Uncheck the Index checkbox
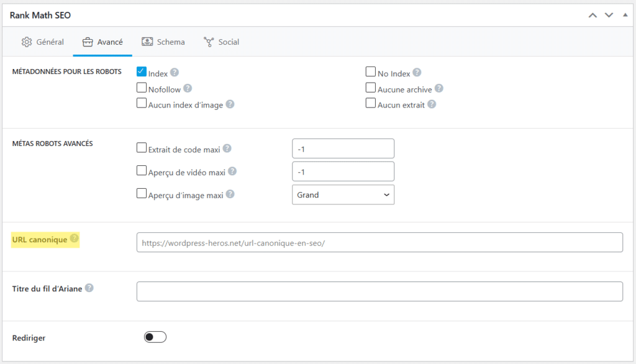This screenshot has width=636, height=364. [141, 72]
